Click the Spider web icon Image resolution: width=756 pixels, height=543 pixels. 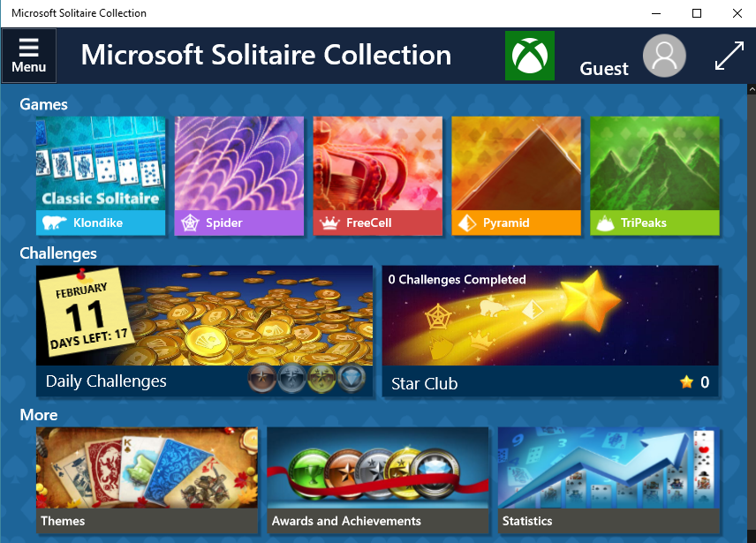tap(190, 222)
